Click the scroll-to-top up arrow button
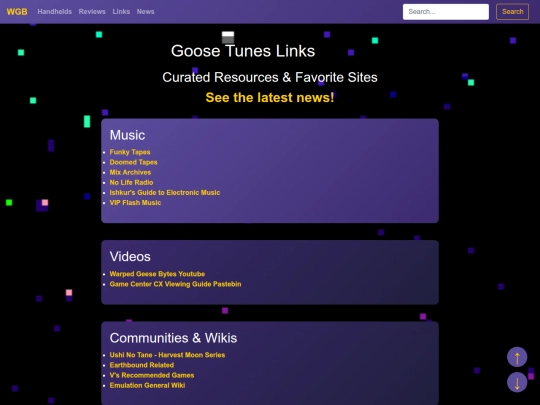 point(517,357)
